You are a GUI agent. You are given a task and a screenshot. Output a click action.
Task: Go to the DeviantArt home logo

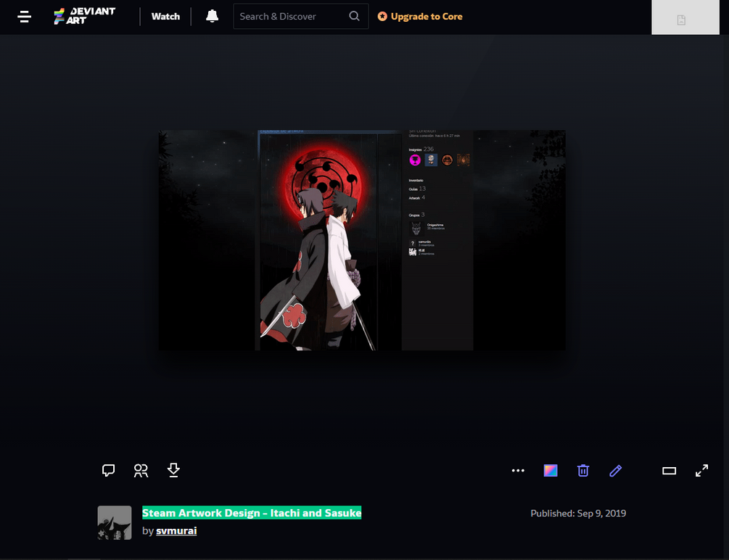84,16
